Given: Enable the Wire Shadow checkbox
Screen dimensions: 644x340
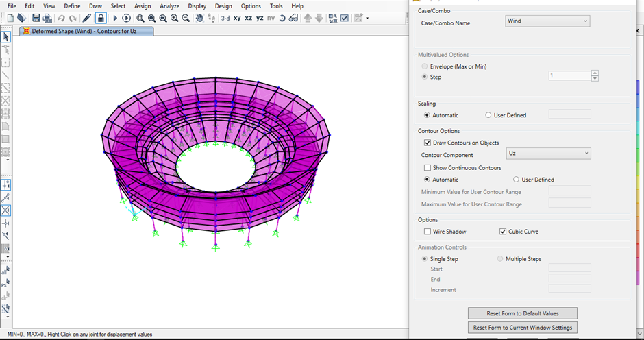Looking at the screenshot, I should tap(428, 232).
